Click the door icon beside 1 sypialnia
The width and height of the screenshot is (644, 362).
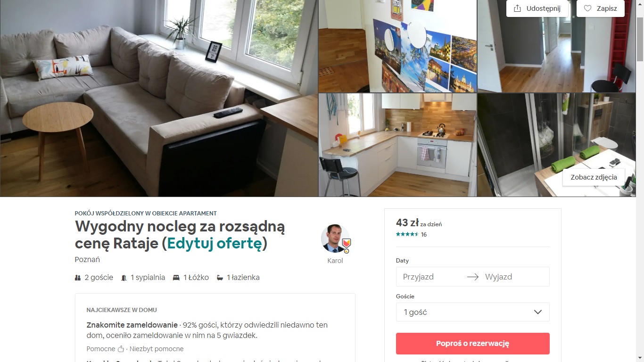(124, 278)
